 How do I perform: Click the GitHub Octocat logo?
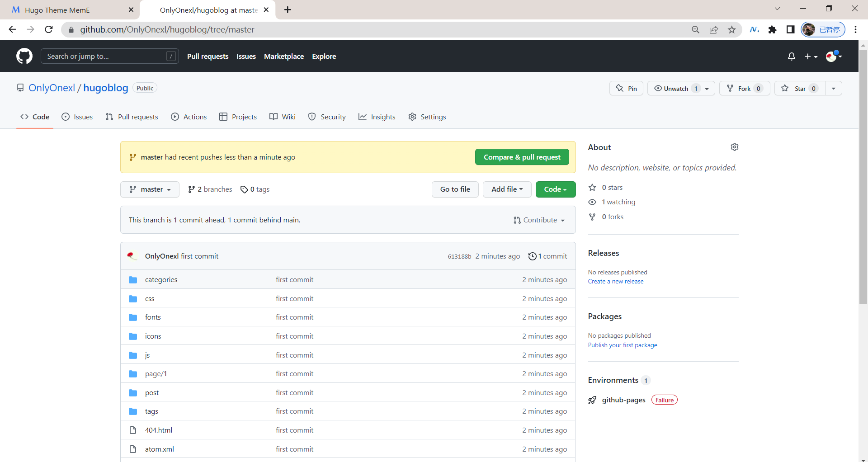click(x=24, y=56)
